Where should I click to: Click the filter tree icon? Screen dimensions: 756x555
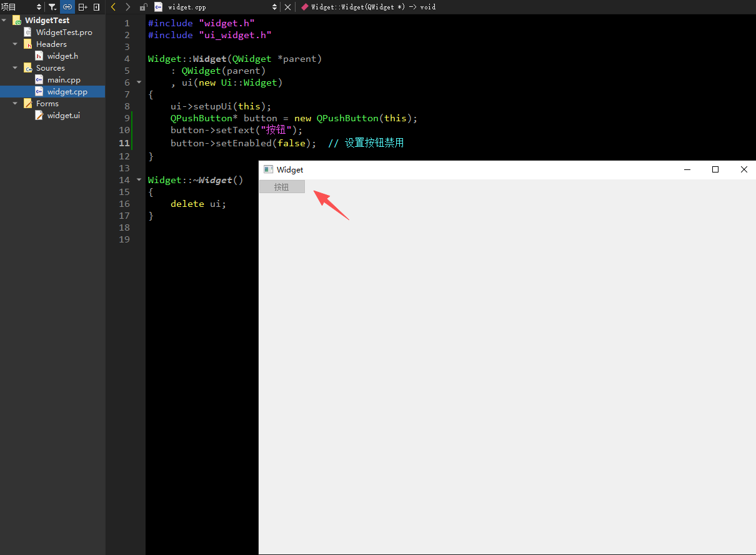52,7
